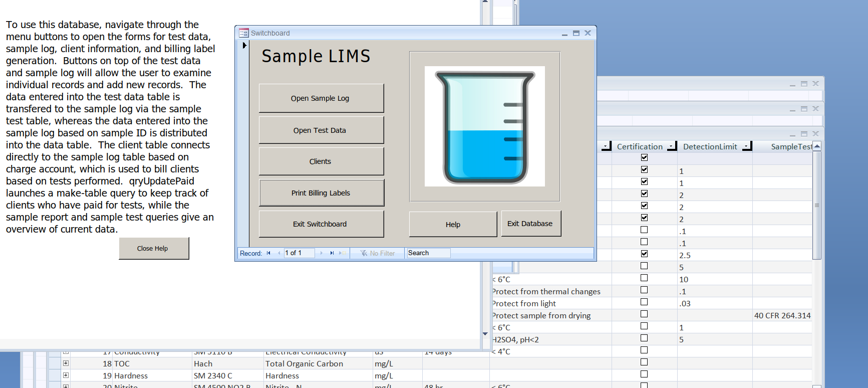
Task: Click the No Filter indicator icon
Action: tap(364, 253)
